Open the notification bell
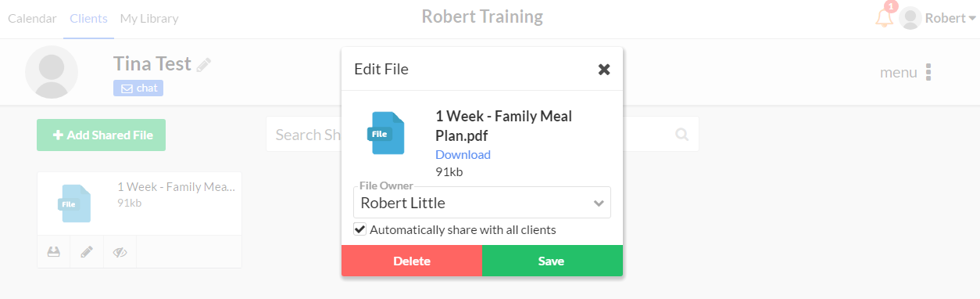 [885, 17]
